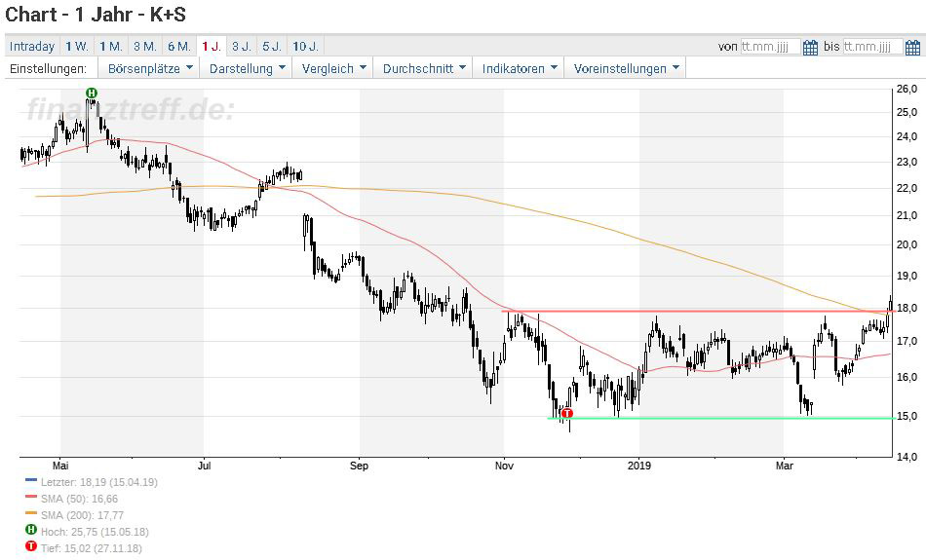Select the 3 J. time range
The width and height of the screenshot is (926, 560).
click(242, 46)
